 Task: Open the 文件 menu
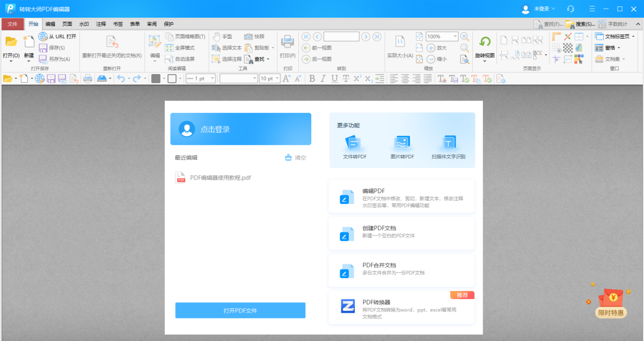point(12,24)
